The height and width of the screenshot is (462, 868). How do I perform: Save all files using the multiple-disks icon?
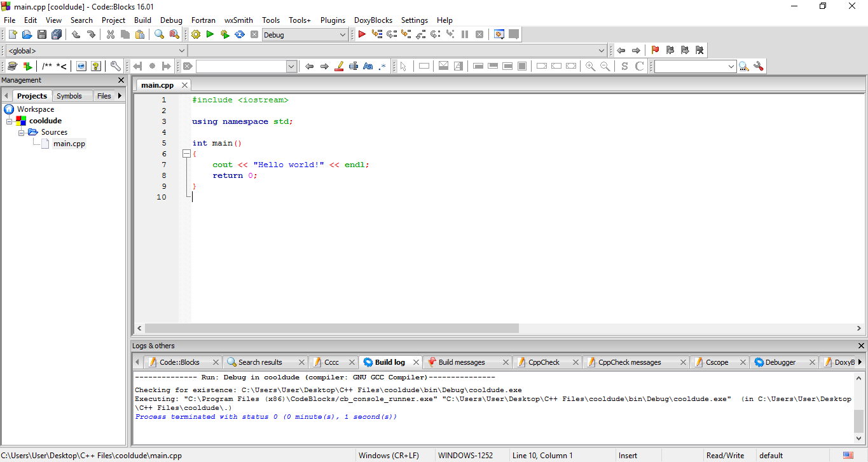57,34
